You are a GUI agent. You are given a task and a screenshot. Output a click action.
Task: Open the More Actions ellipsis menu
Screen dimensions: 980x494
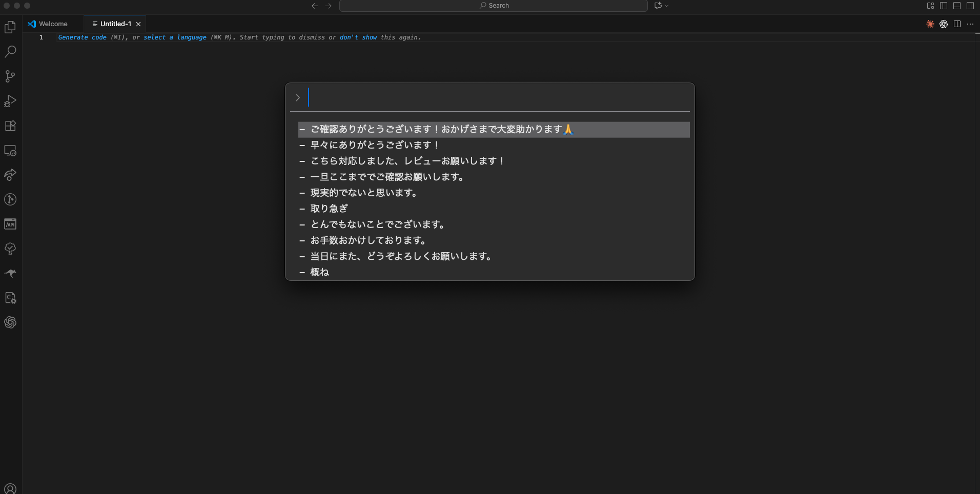click(x=970, y=24)
